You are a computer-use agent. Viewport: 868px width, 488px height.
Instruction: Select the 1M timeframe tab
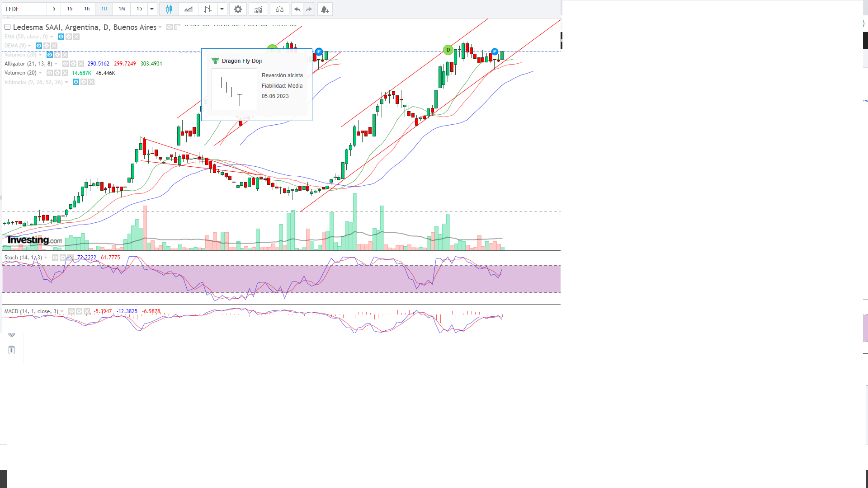122,9
